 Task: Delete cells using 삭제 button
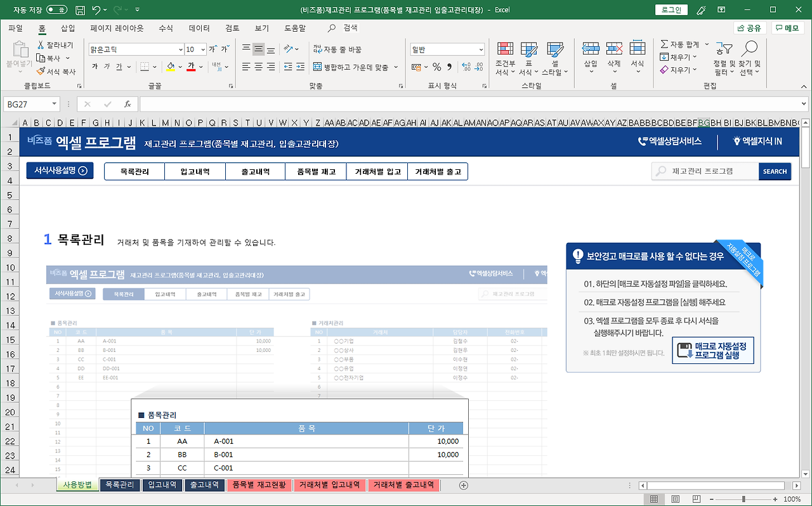pos(614,59)
